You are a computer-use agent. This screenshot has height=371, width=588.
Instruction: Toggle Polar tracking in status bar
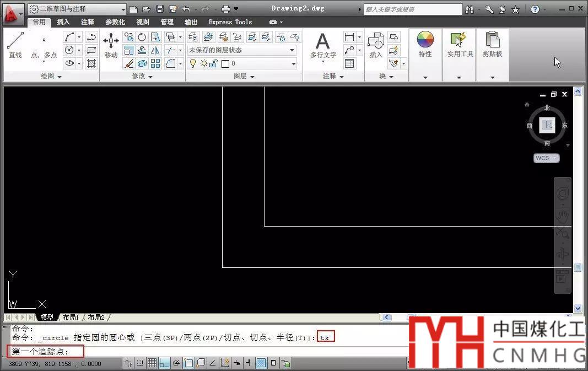click(x=176, y=363)
